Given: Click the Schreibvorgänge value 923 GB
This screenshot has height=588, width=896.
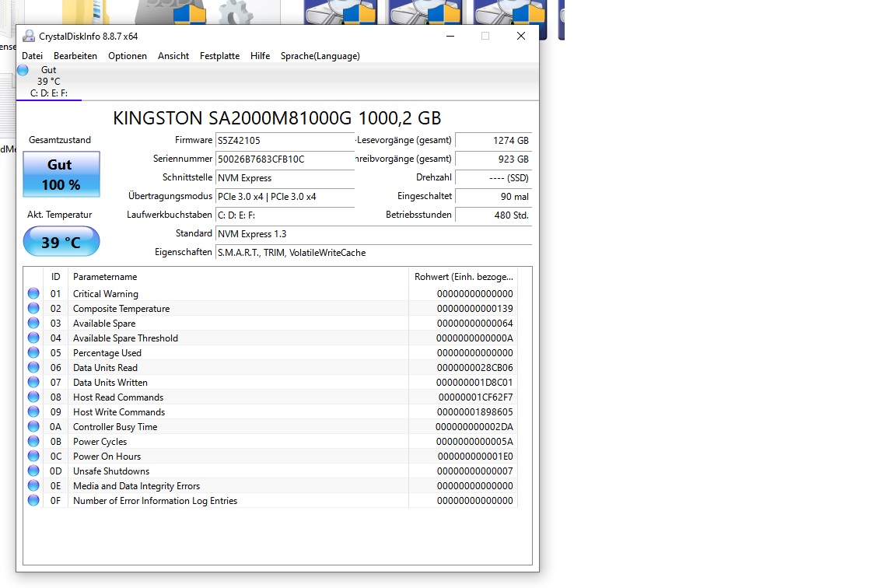Looking at the screenshot, I should [x=493, y=159].
